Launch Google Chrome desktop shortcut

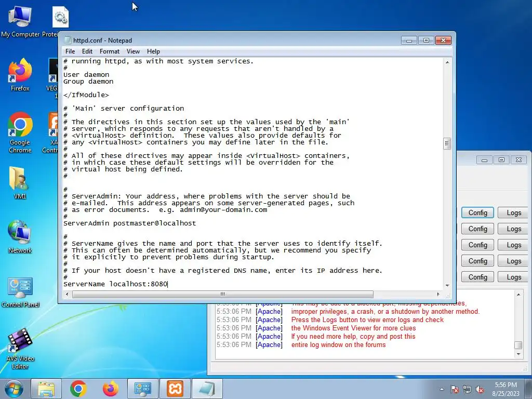(x=20, y=132)
